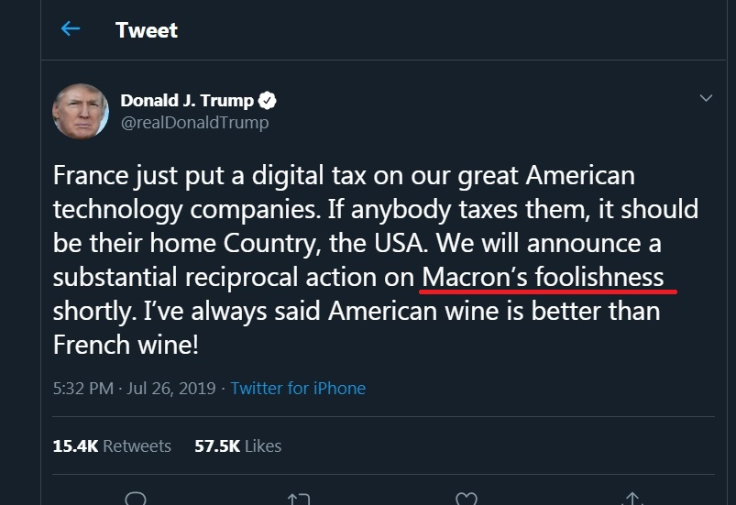Open Donald J. Trump's profile picture
This screenshot has width=736, height=505.
(x=81, y=111)
